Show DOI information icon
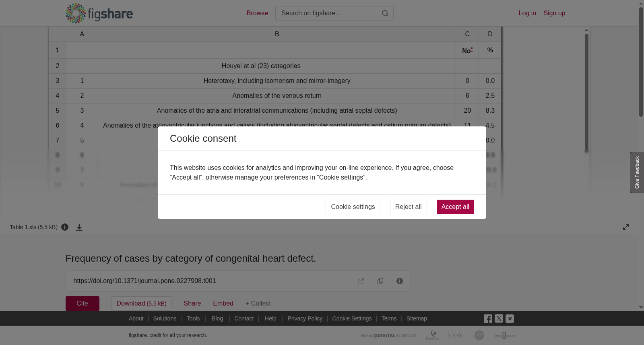Image resolution: width=644 pixels, height=345 pixels. (400, 281)
